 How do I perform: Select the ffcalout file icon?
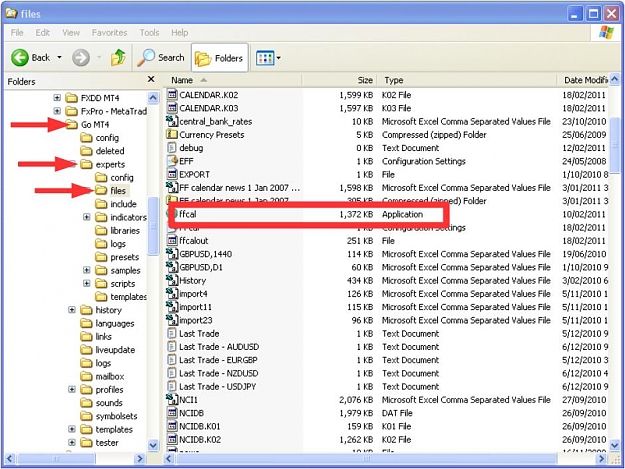click(172, 241)
